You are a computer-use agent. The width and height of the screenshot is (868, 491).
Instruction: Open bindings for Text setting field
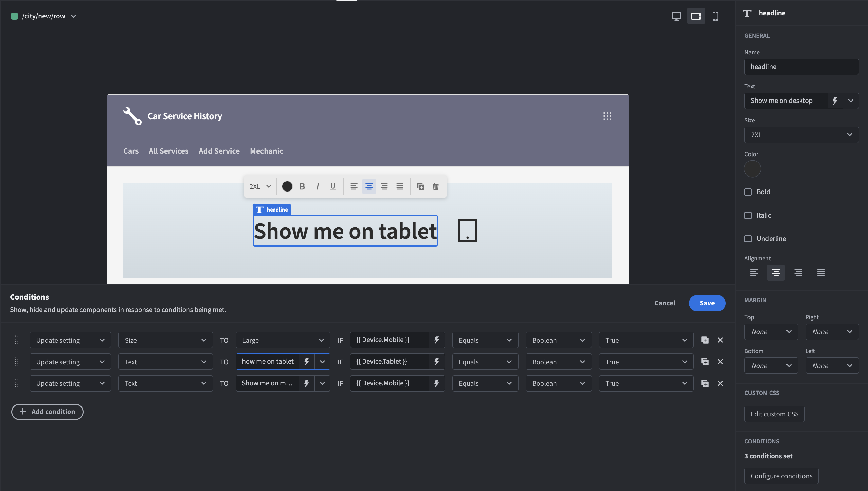pos(835,101)
